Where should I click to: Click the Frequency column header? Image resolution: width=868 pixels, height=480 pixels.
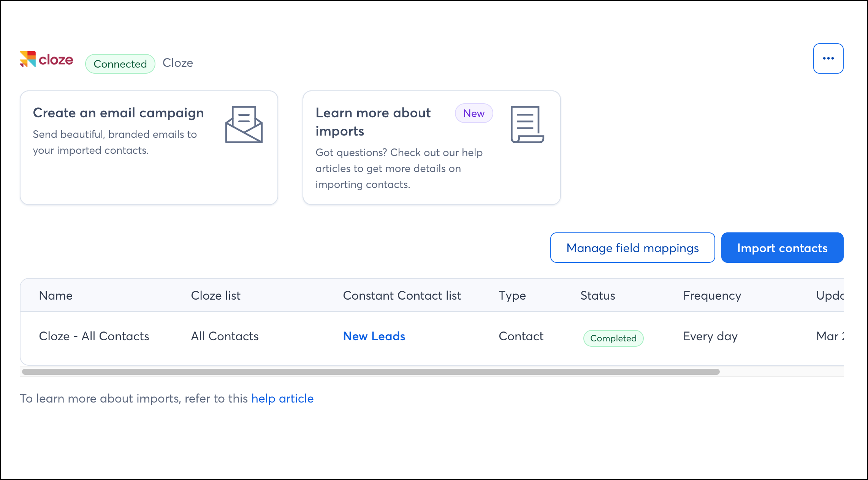(x=711, y=295)
